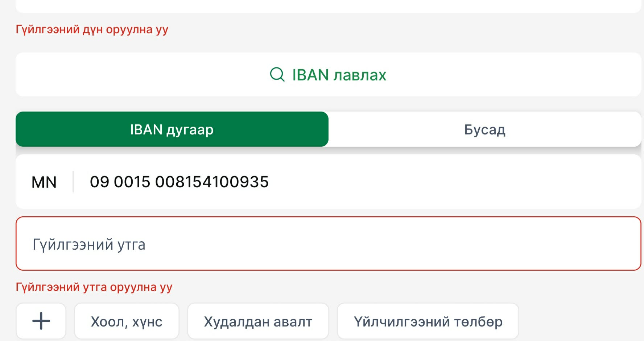The image size is (644, 341).
Task: Click the divider line next to MN
Action: 73,182
